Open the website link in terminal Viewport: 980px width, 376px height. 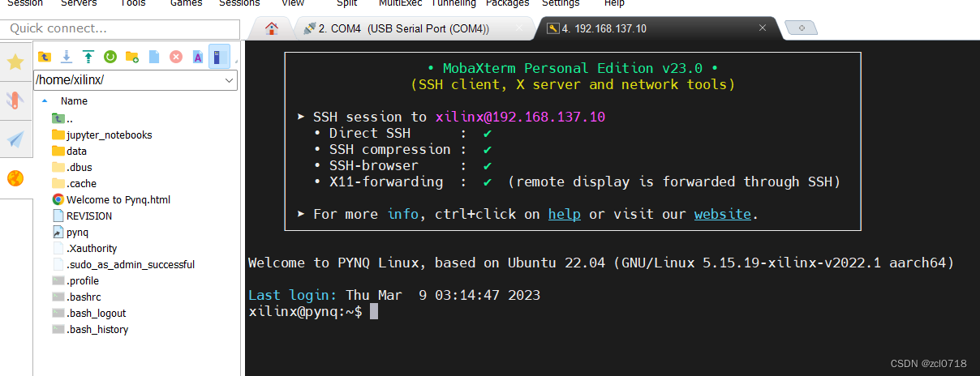(x=722, y=214)
